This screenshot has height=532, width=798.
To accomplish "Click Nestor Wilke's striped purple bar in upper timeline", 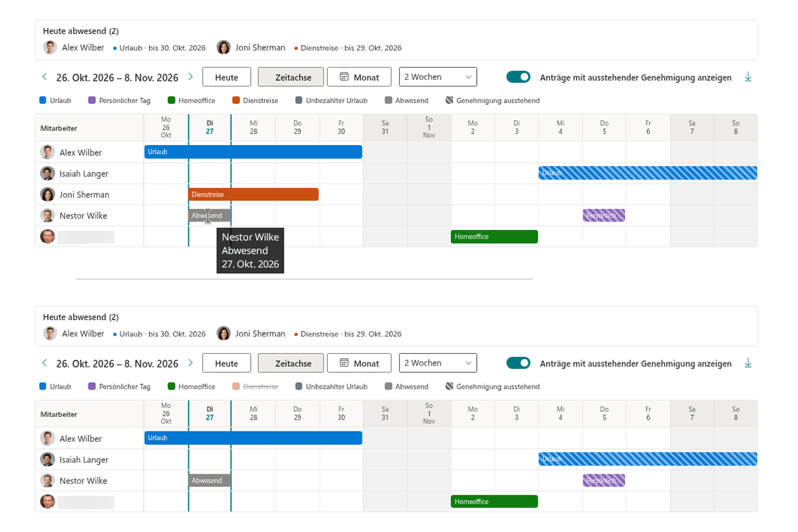I will pyautogui.click(x=604, y=215).
